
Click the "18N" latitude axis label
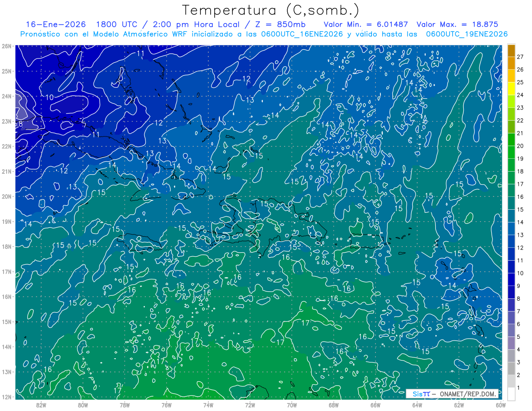click(x=7, y=246)
